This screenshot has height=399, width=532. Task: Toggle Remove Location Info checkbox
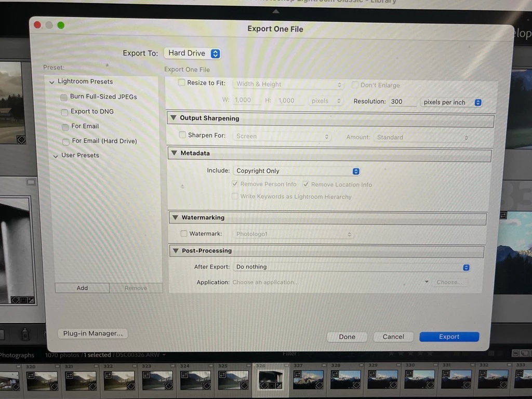[305, 184]
